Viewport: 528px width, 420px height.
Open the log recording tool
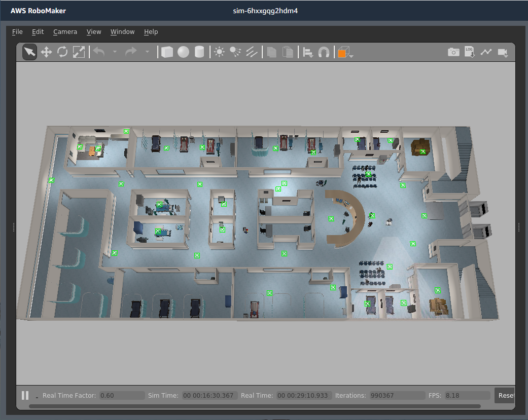pyautogui.click(x=469, y=52)
